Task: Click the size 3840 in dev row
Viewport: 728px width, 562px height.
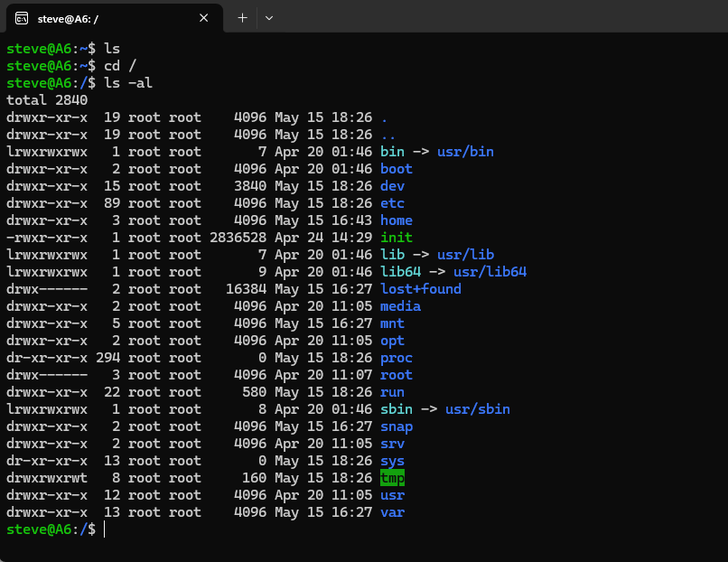Action: pyautogui.click(x=250, y=186)
